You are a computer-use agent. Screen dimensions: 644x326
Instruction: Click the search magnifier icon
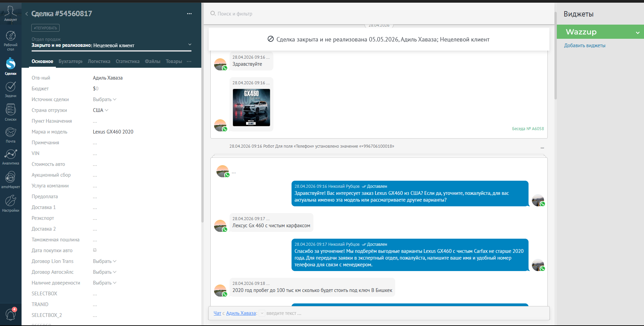213,13
